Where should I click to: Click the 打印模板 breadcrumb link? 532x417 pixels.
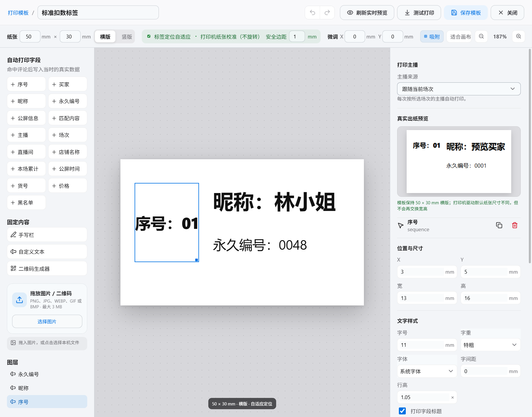(x=18, y=13)
